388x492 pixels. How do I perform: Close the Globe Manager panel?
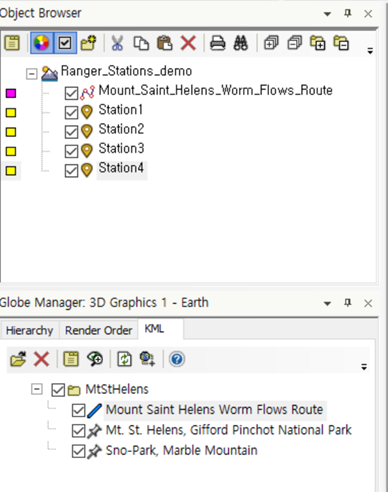(368, 303)
